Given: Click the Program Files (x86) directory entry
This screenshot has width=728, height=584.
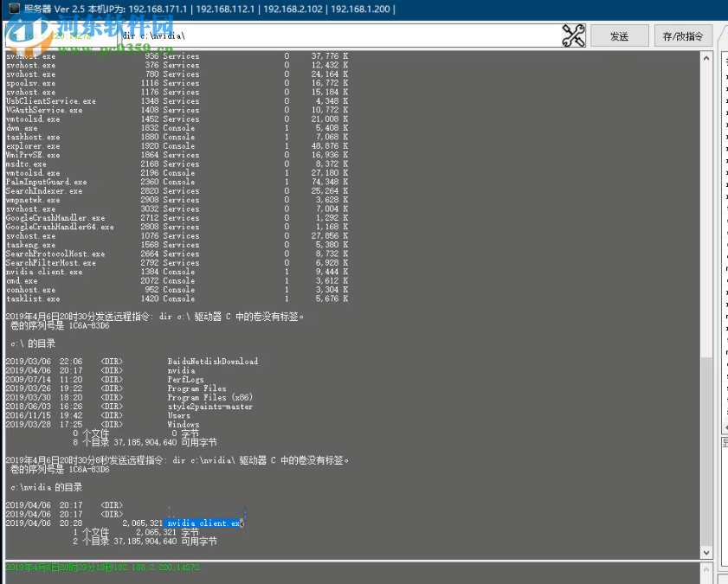Looking at the screenshot, I should (x=209, y=397).
